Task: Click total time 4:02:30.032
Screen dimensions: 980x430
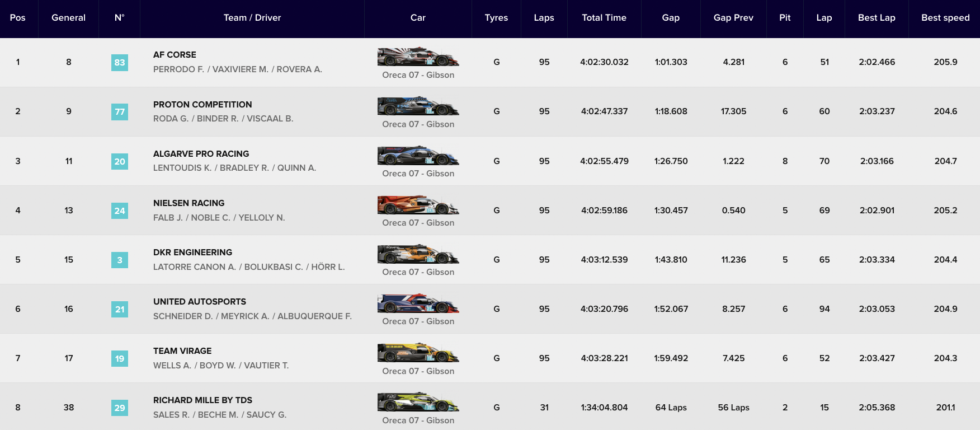Action: (604, 62)
